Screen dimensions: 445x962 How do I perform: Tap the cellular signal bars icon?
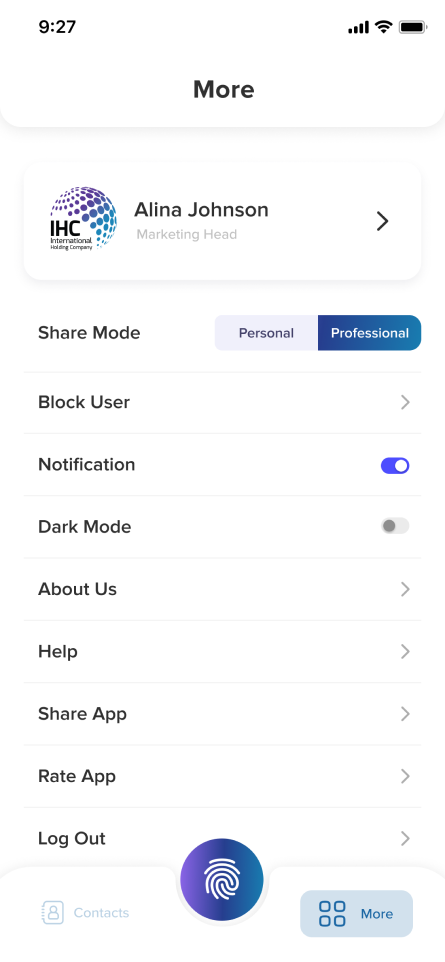coord(358,28)
